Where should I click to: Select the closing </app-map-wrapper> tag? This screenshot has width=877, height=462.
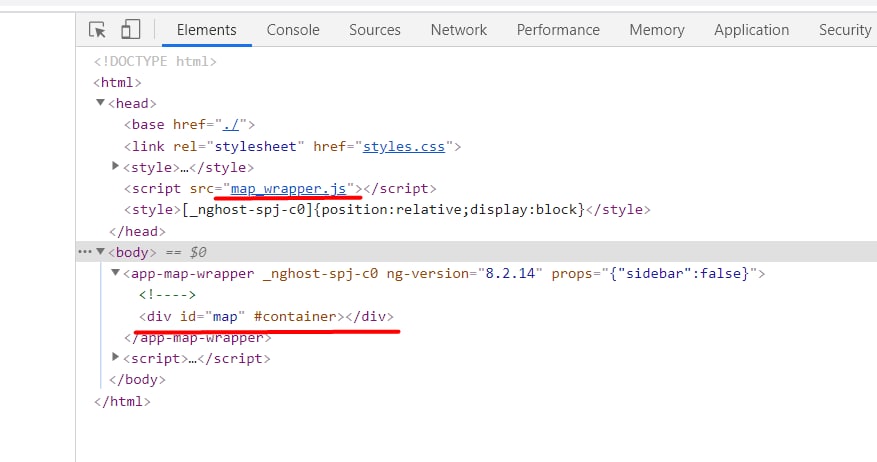pos(197,338)
